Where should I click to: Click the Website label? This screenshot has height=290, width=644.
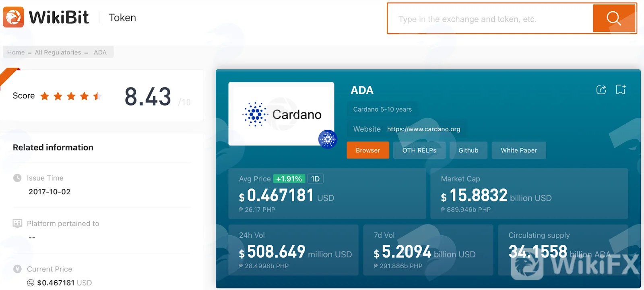[367, 129]
